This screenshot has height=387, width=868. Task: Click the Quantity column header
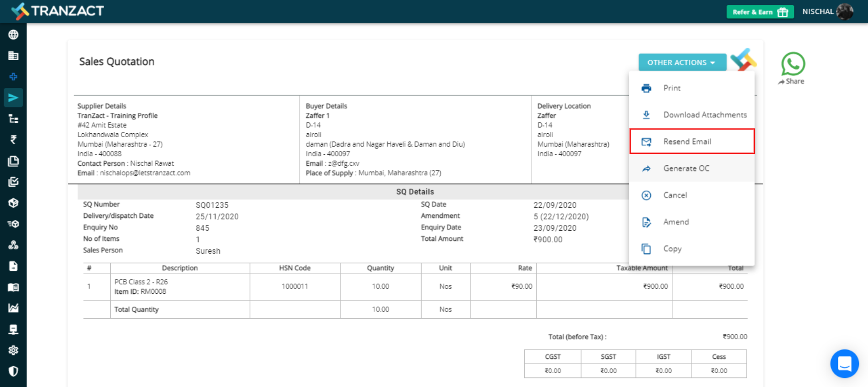(381, 268)
